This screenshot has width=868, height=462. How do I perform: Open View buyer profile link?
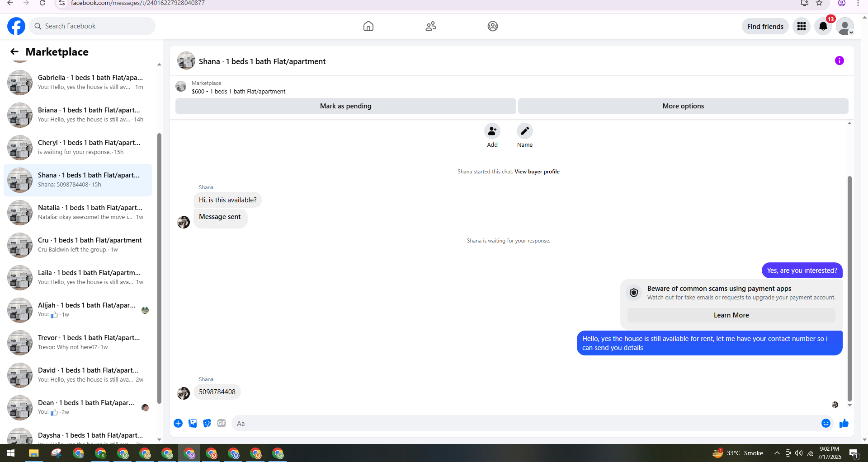pyautogui.click(x=537, y=172)
